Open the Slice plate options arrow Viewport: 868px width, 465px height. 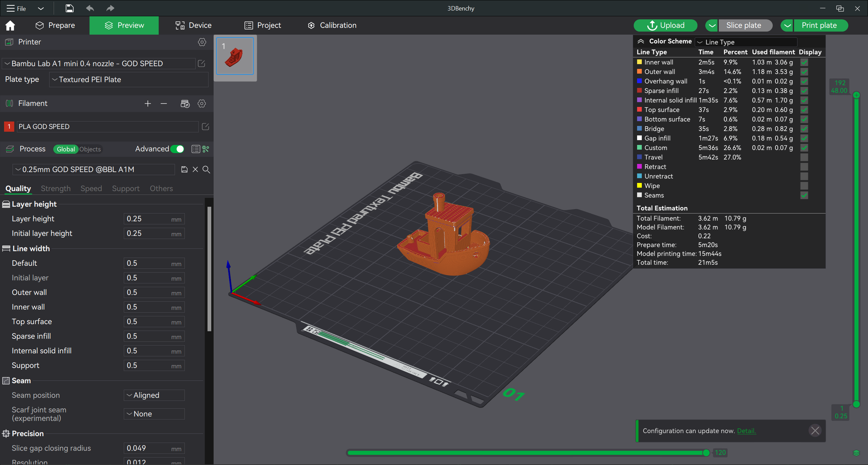(x=712, y=25)
